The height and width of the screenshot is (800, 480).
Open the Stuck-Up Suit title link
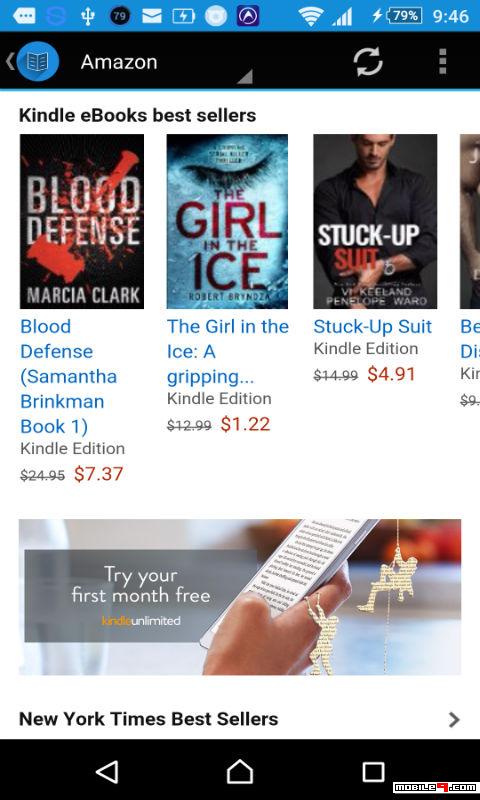pyautogui.click(x=372, y=327)
